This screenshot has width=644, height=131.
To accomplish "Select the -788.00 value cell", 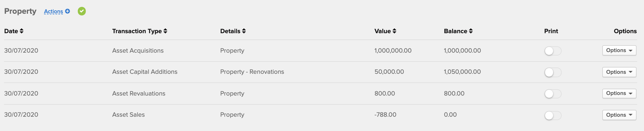I will [x=385, y=115].
